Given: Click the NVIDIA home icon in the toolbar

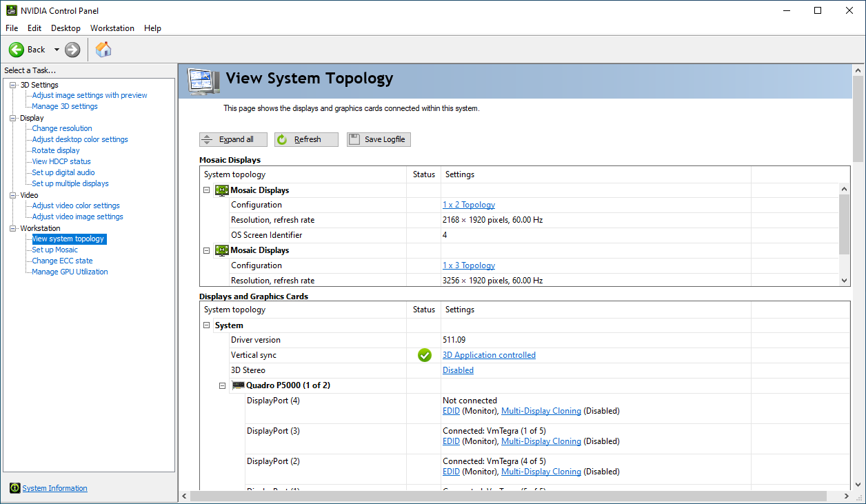Looking at the screenshot, I should point(103,49).
